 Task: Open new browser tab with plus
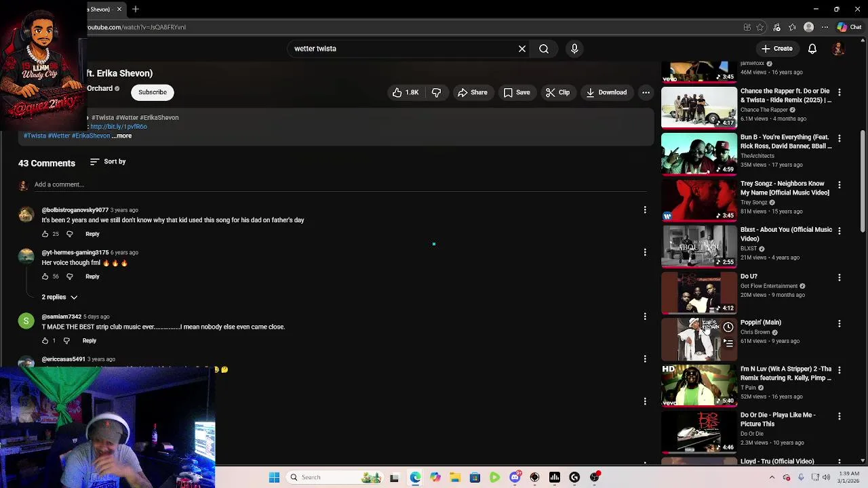click(x=136, y=9)
